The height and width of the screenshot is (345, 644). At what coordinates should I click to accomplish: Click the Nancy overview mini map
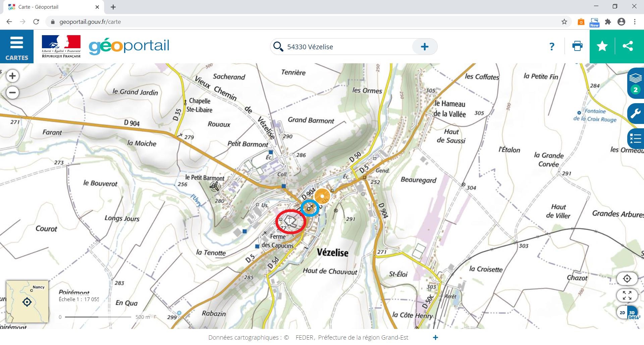(27, 301)
